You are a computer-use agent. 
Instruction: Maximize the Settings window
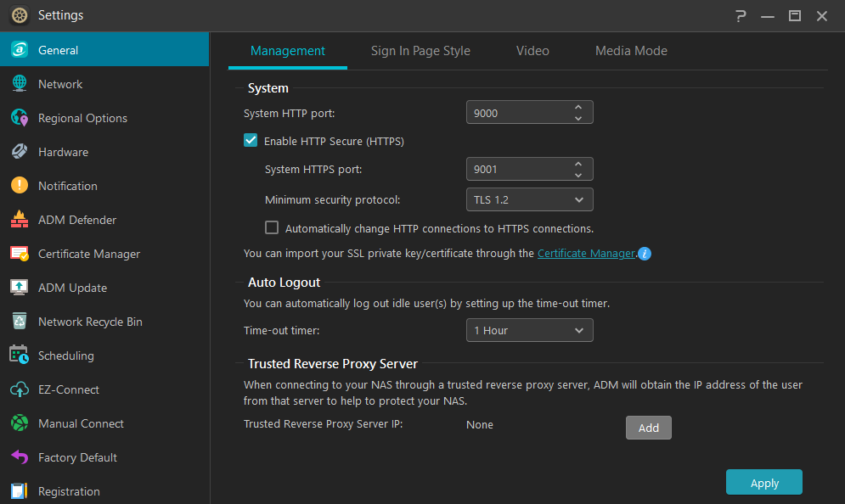tap(794, 15)
